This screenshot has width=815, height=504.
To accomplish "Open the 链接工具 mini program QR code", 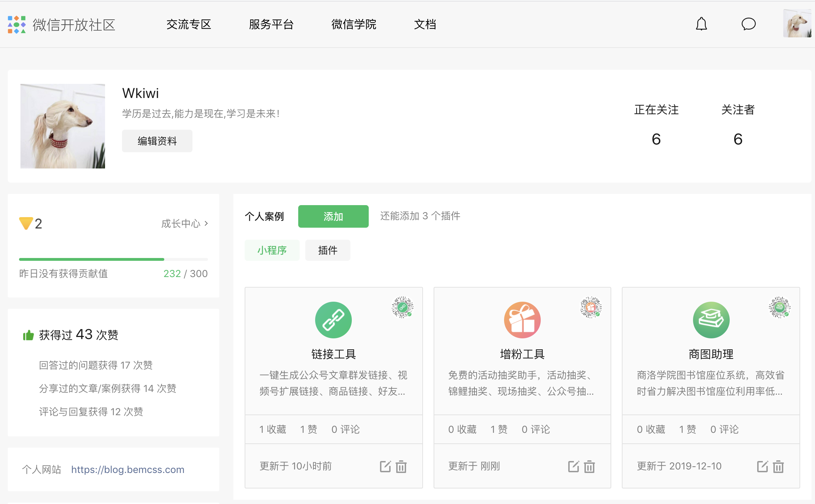I will tap(402, 307).
